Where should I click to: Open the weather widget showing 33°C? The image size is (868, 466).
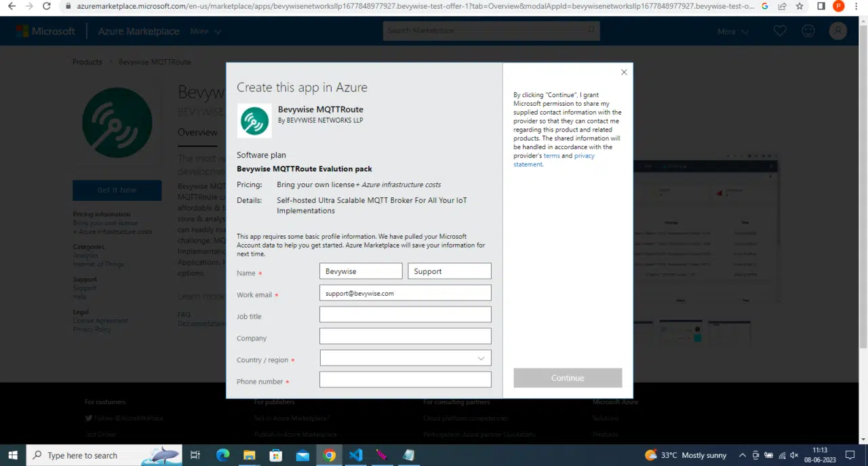tap(686, 455)
